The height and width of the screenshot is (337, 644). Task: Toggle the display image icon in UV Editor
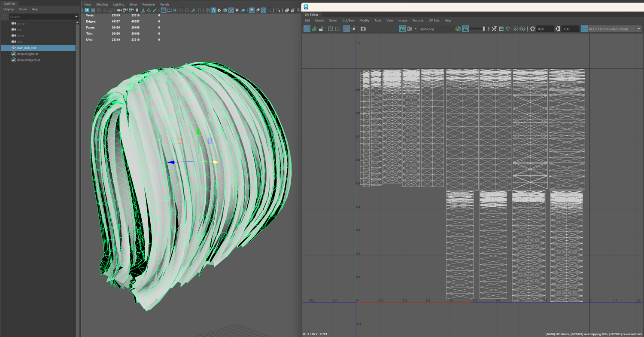tap(402, 29)
